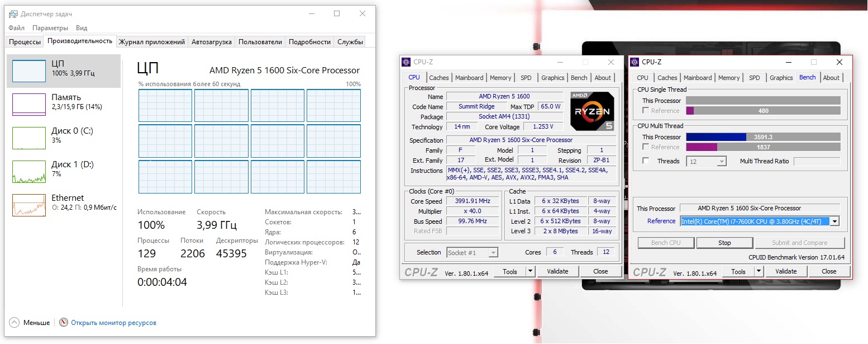Switch to the Службы tab
The height and width of the screenshot is (344, 868).
click(350, 42)
